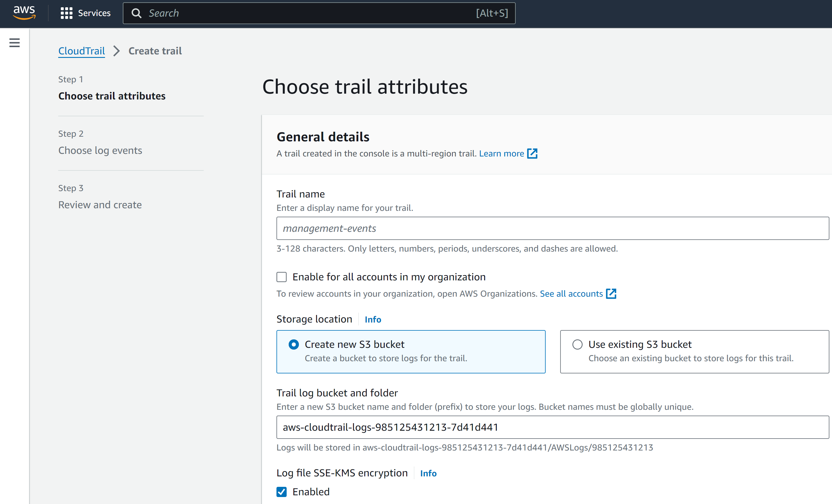Viewport: 832px width, 504px height.
Task: Select Use existing S3 bucket option
Action: point(577,344)
